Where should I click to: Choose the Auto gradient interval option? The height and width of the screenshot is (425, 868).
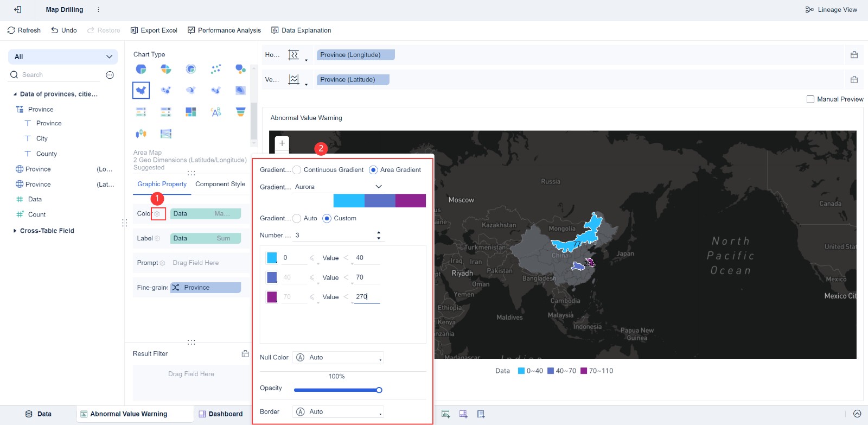[x=297, y=218]
